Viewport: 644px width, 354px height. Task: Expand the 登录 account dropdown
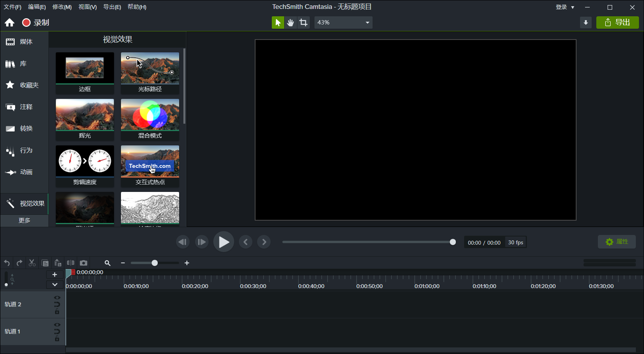pos(564,7)
